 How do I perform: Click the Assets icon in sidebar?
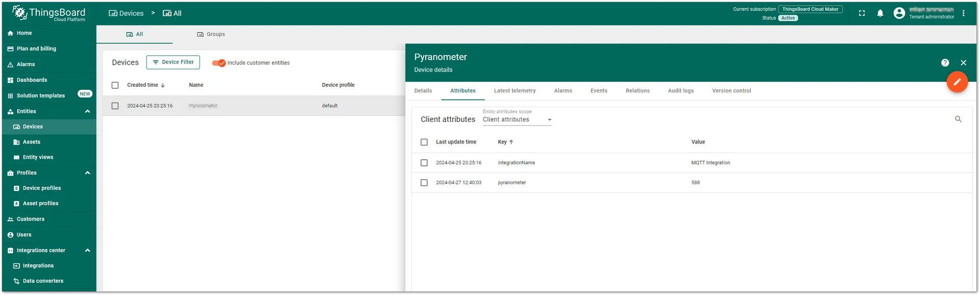(16, 142)
